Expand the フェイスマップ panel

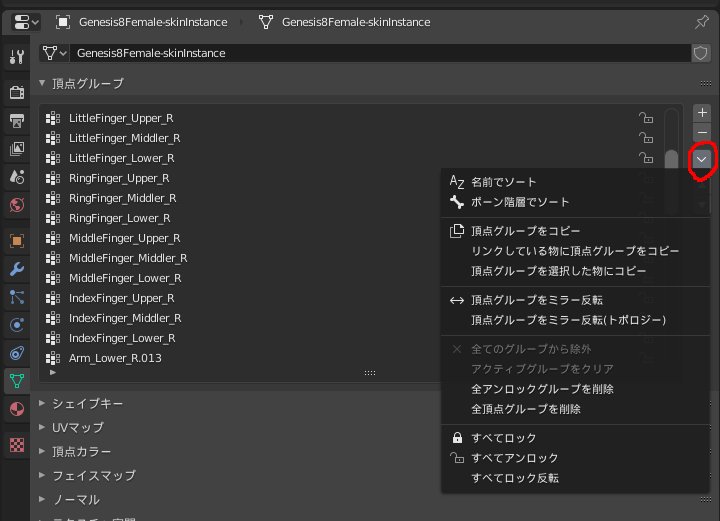click(x=42, y=475)
